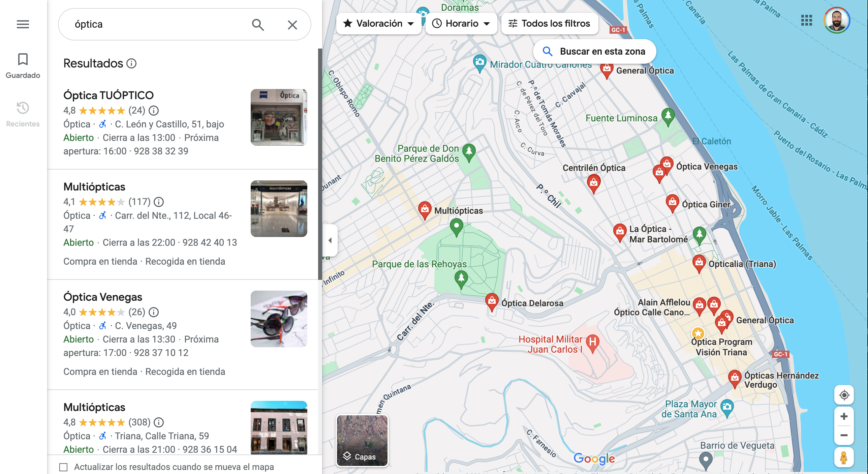The height and width of the screenshot is (474, 868).
Task: Click the Óptica Venegas map label
Action: [x=707, y=167]
